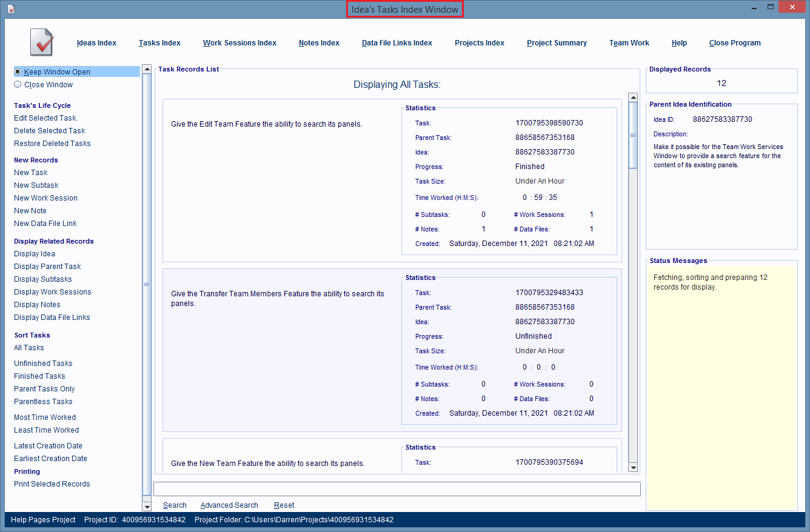810x532 pixels.
Task: Open the Notes Index menu
Action: point(319,43)
